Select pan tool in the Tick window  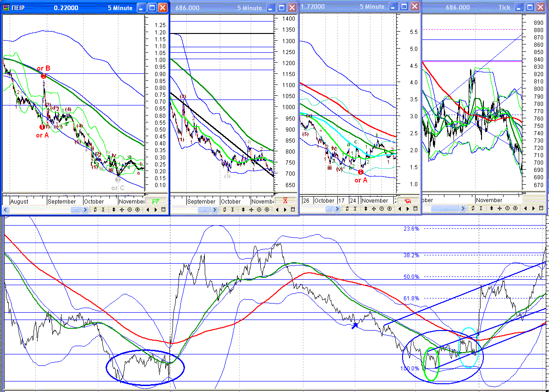point(499,208)
